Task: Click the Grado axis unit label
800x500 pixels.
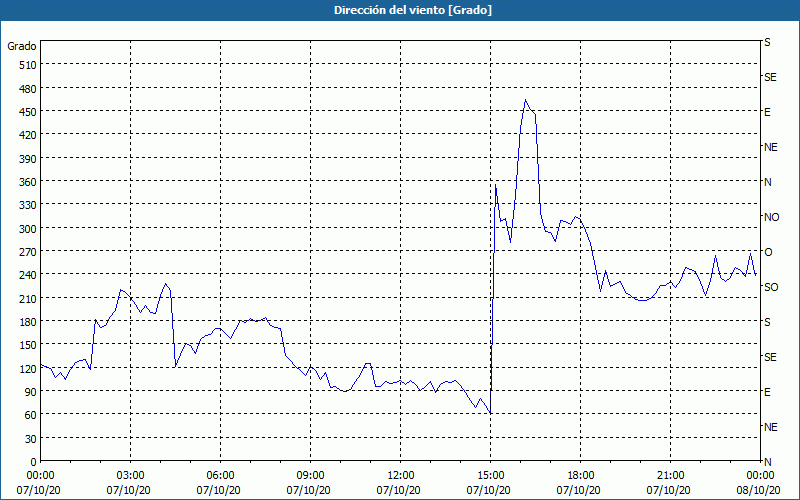Action: click(22, 46)
